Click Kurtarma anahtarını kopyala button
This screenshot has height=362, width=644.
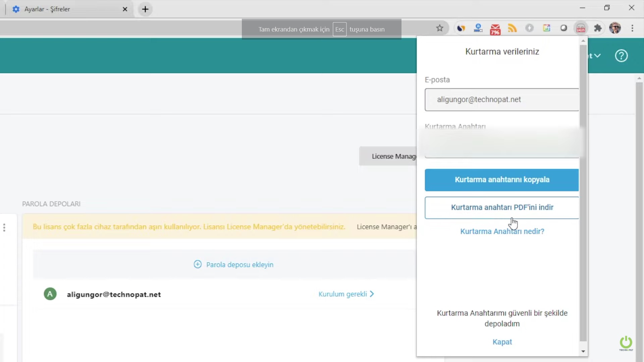pyautogui.click(x=502, y=180)
